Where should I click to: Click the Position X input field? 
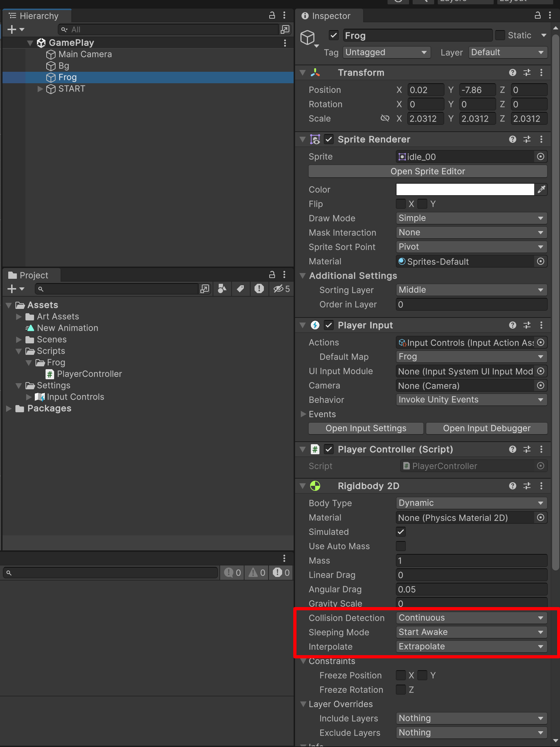pos(426,90)
